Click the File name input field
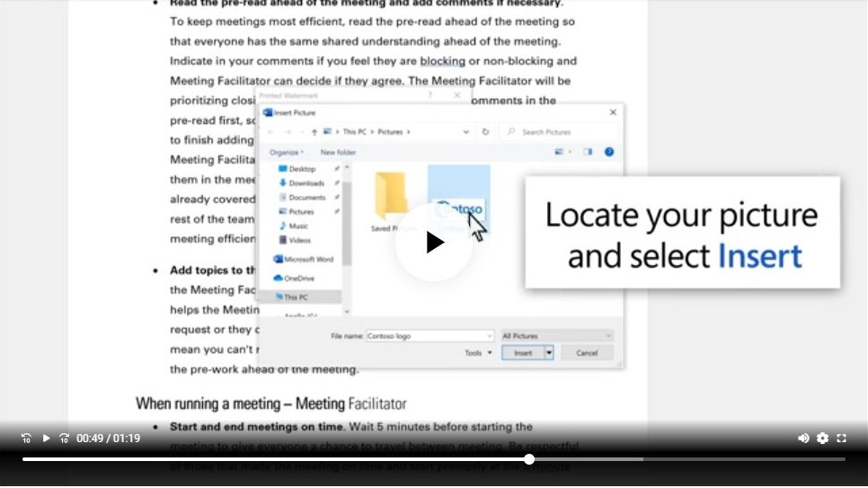The height and width of the screenshot is (488, 868). point(430,336)
